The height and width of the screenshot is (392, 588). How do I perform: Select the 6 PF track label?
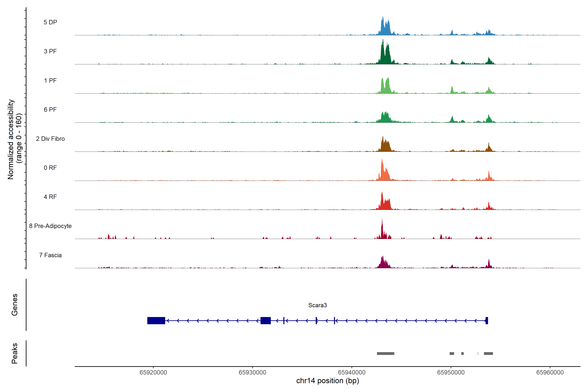tap(50, 109)
